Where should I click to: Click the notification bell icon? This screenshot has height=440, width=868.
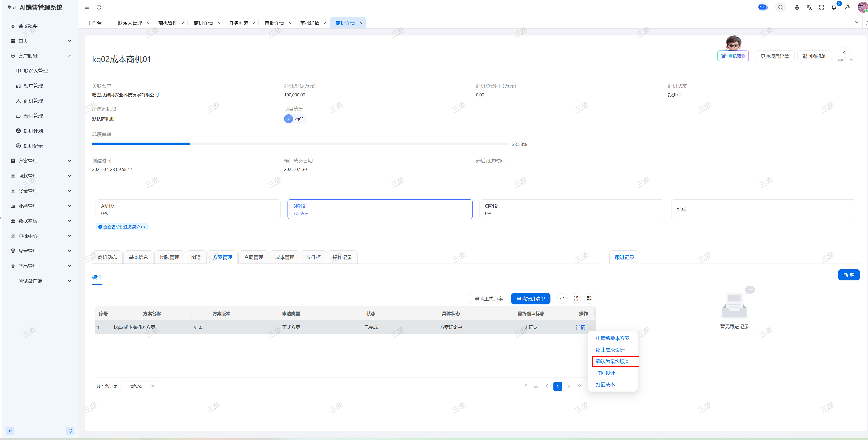[834, 8]
